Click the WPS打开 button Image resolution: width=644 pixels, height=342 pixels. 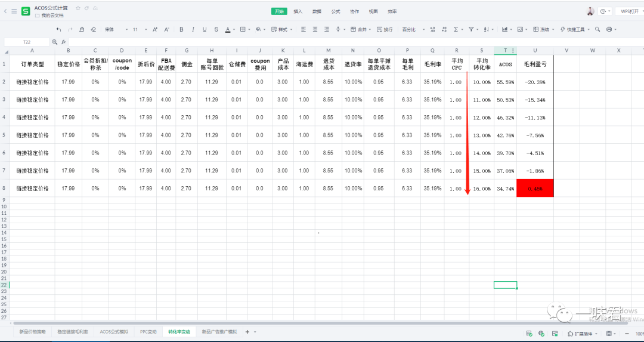627,11
